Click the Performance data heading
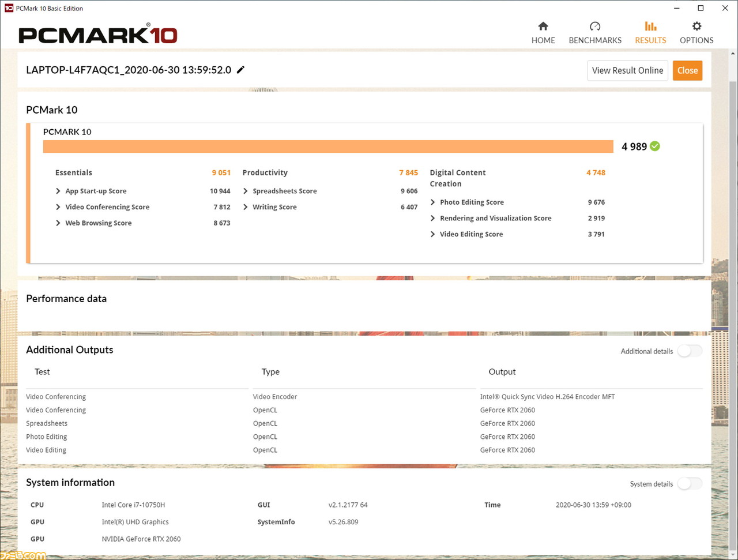Image resolution: width=738 pixels, height=560 pixels. pyautogui.click(x=66, y=299)
